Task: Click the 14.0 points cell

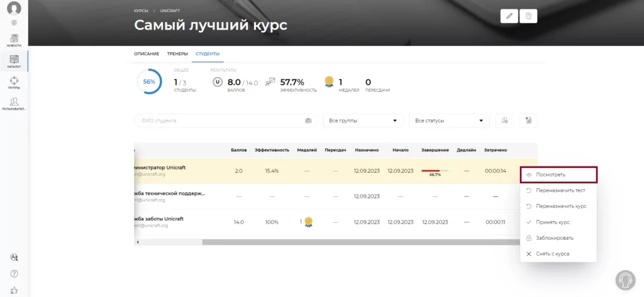Action: point(238,222)
